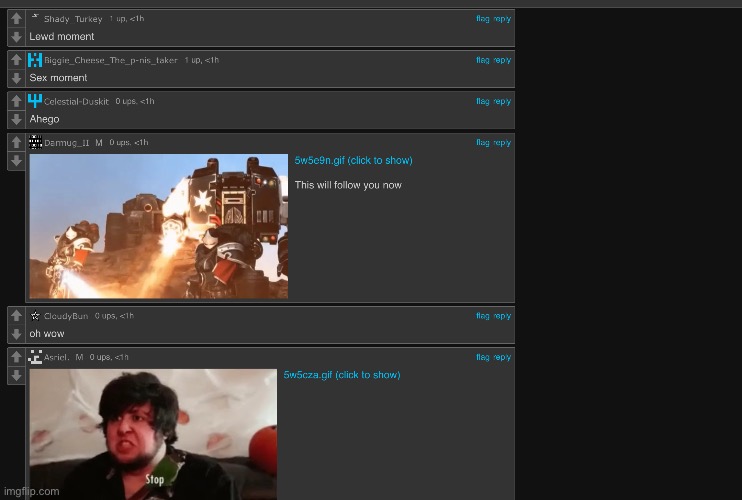The width and height of the screenshot is (742, 500).
Task: Open Darmug_II's user profile
Action: pyautogui.click(x=66, y=142)
